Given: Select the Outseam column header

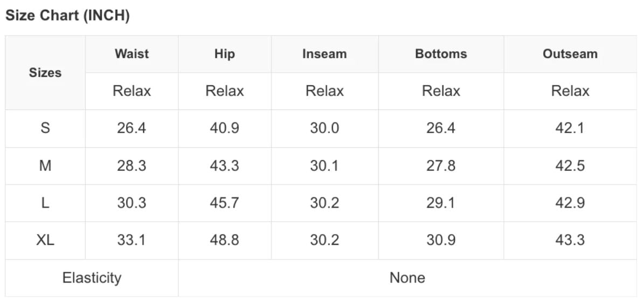Looking at the screenshot, I should tap(570, 54).
